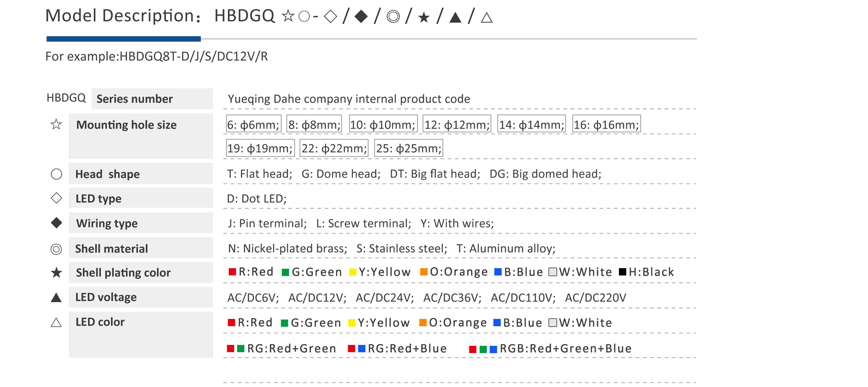Select the boxed '16: φ16mm;' size
This screenshot has height=387, width=868.
tap(607, 124)
